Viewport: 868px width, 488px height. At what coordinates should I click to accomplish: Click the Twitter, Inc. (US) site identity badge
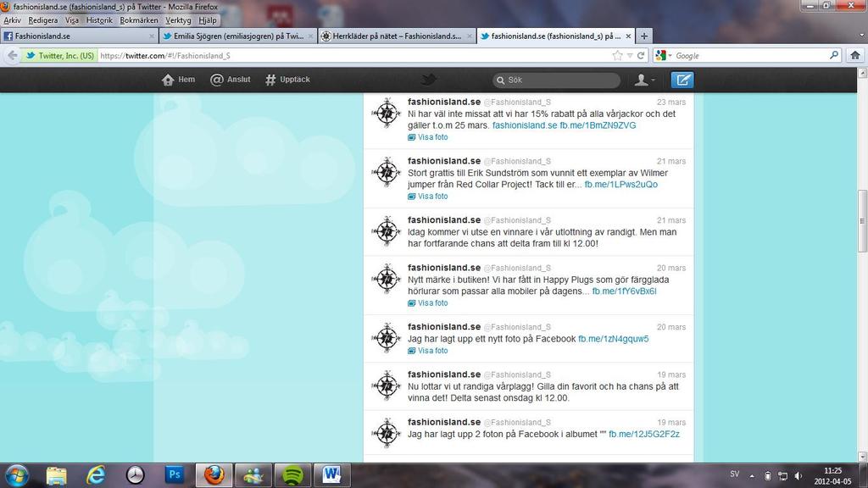[x=59, y=55]
